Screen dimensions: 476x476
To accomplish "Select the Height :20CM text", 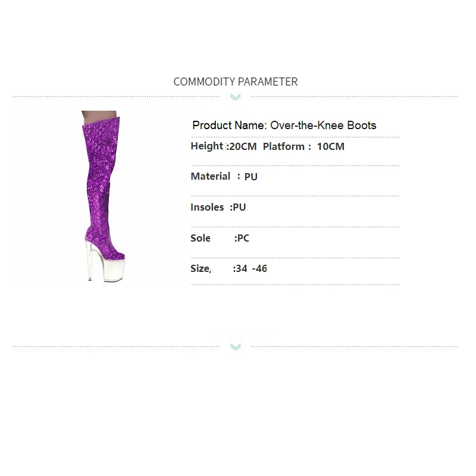I will point(224,146).
